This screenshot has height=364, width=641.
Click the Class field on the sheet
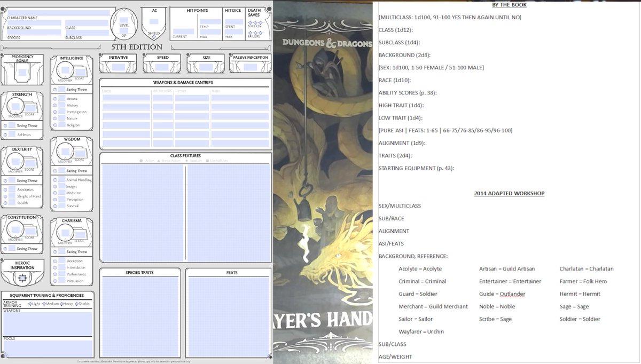click(87, 23)
